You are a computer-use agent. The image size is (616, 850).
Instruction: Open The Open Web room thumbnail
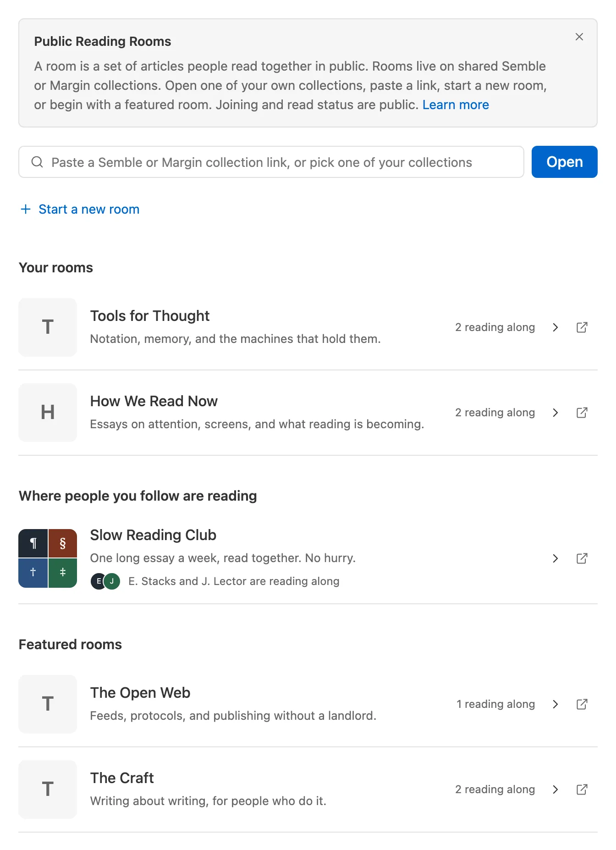tap(48, 704)
